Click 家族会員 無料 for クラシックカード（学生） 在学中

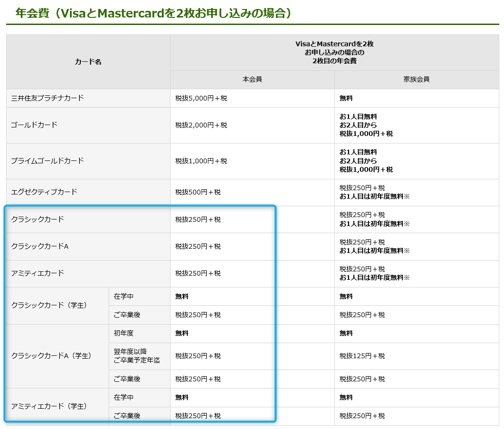(x=346, y=297)
